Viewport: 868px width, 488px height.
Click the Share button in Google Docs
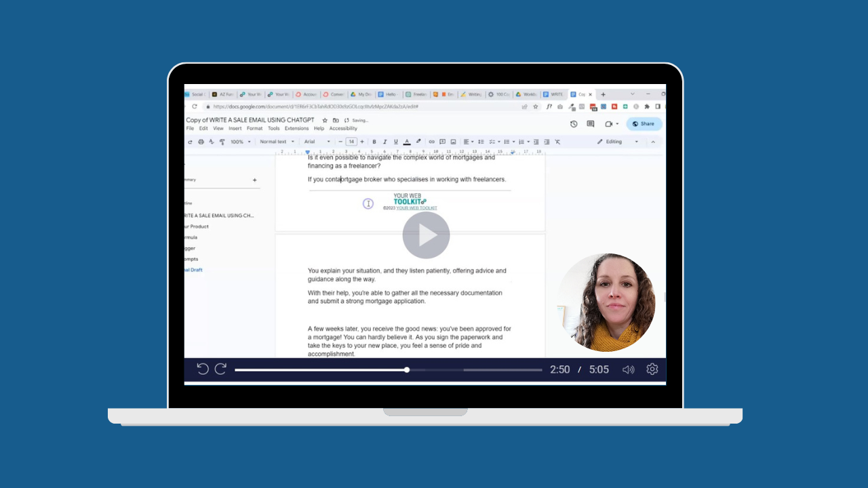point(644,124)
